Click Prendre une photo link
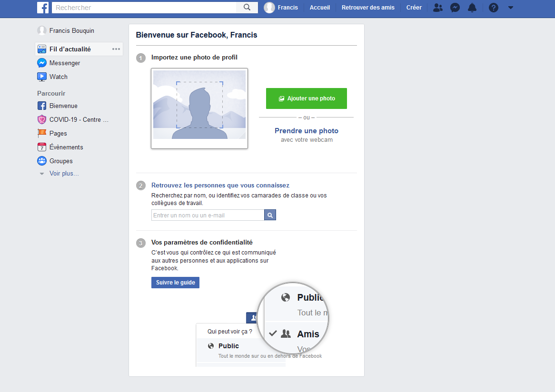This screenshot has width=555, height=392. [x=306, y=131]
